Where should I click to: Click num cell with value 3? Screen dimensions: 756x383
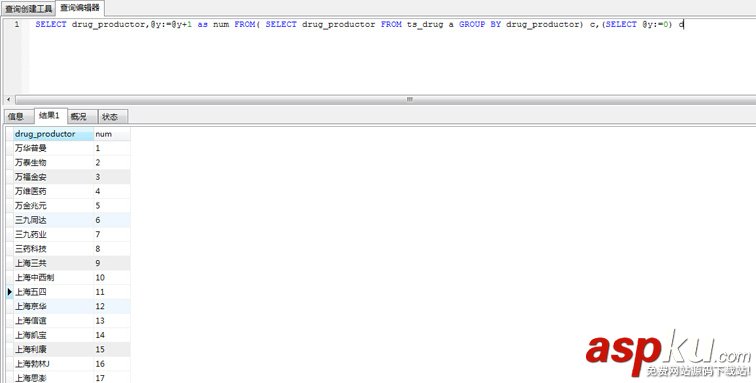pyautogui.click(x=112, y=177)
